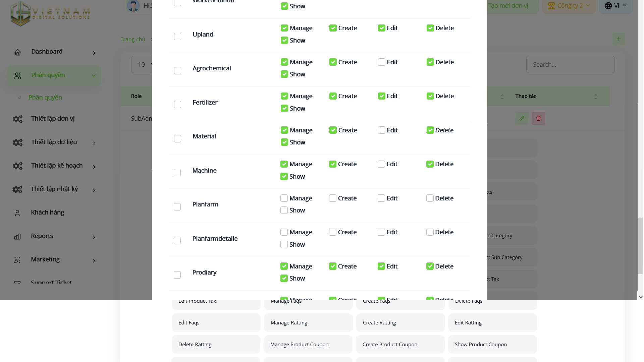Click the Thiết lập đơn vị gears icon

(x=17, y=119)
